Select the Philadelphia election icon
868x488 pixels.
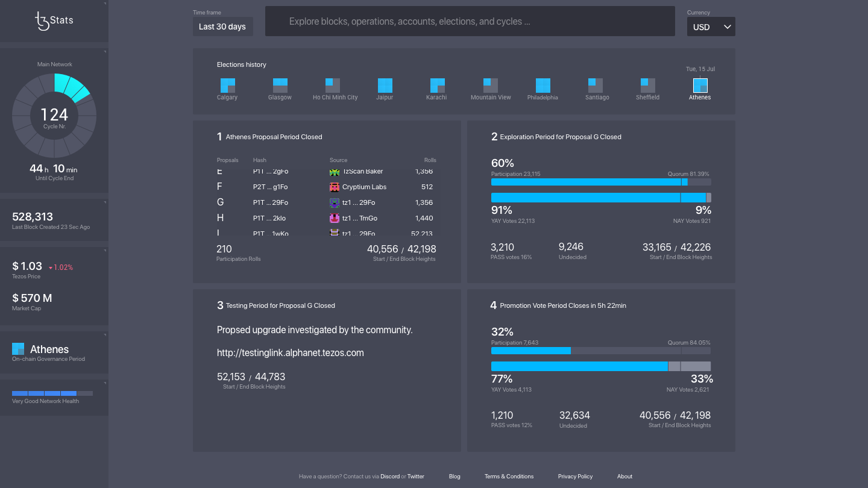click(x=542, y=85)
